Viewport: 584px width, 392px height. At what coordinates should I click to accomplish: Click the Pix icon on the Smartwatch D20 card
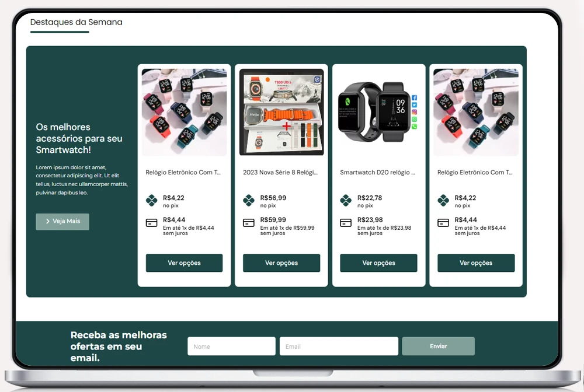tap(345, 201)
